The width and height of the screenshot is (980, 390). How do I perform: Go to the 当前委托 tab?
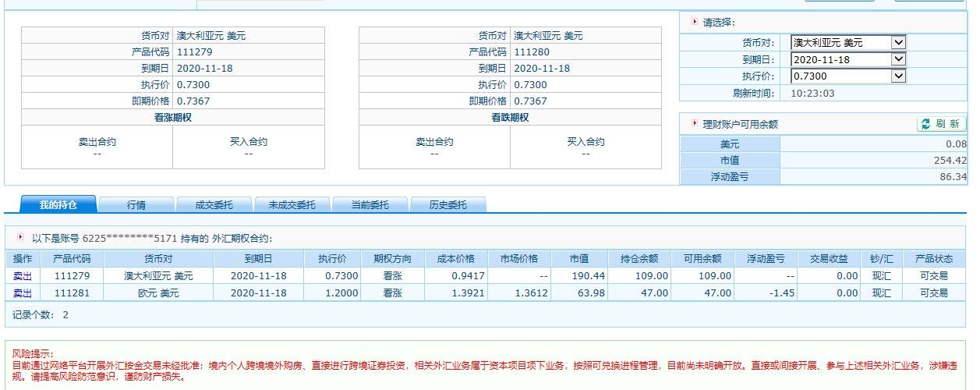coord(370,205)
